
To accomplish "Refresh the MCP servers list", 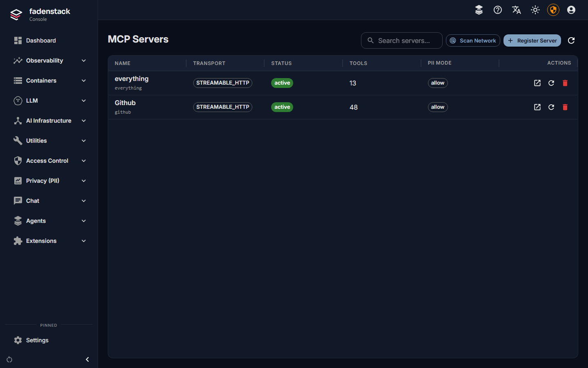I will 571,40.
